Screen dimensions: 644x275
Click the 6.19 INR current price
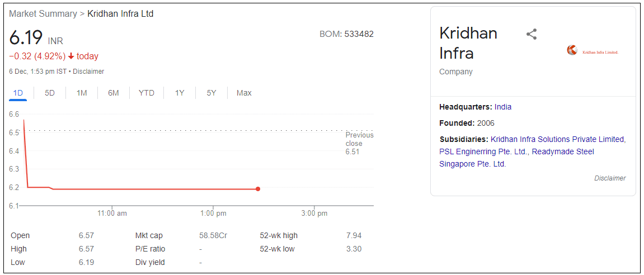coord(36,38)
